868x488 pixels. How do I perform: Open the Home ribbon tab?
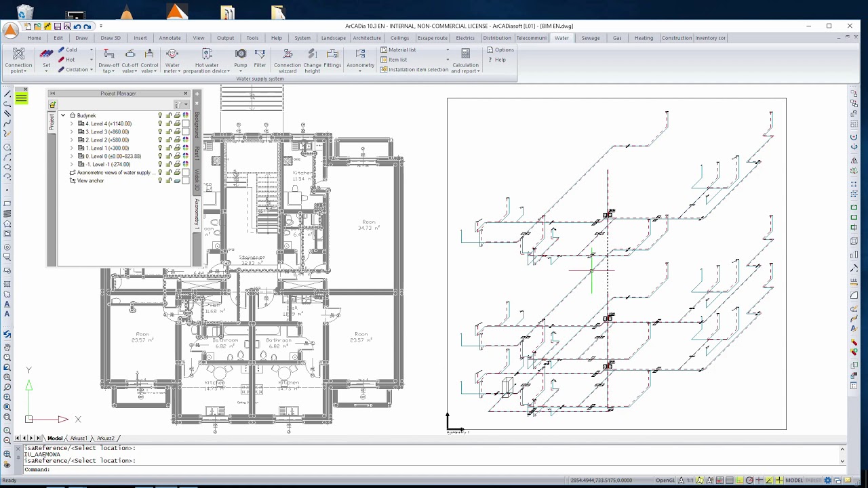click(x=34, y=38)
